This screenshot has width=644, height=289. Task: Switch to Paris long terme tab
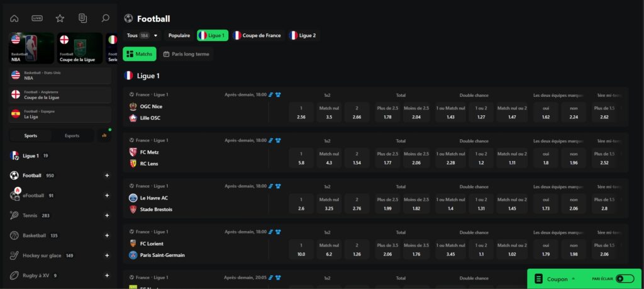[186, 54]
